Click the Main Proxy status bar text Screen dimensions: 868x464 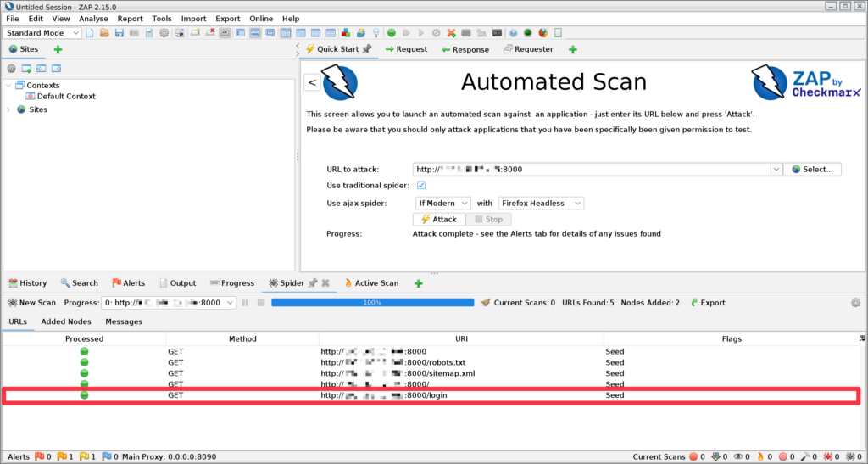pyautogui.click(x=169, y=457)
